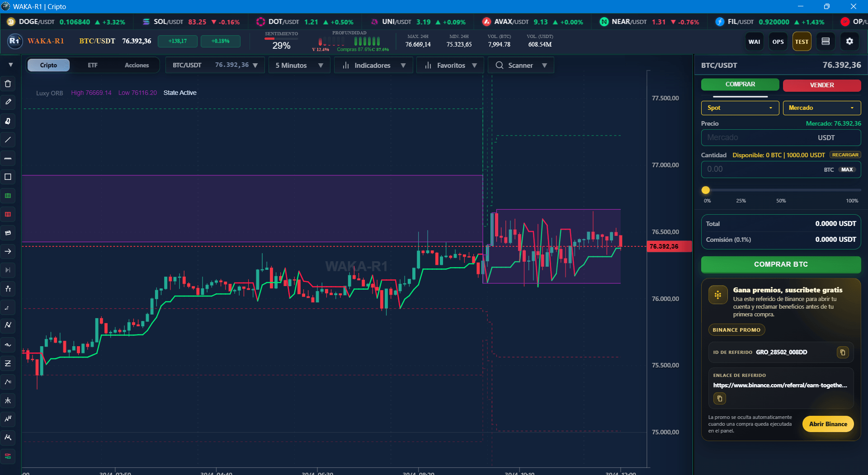Choose the trend line tool

pyautogui.click(x=8, y=140)
